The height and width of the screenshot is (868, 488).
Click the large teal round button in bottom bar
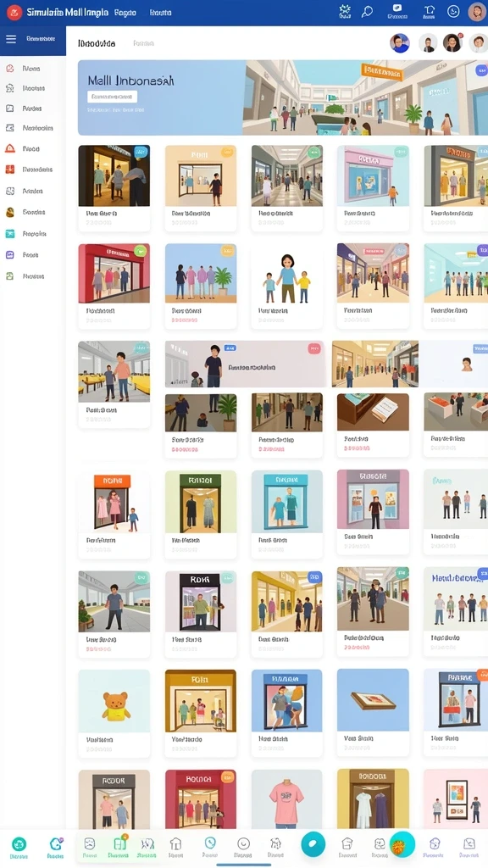tap(313, 844)
